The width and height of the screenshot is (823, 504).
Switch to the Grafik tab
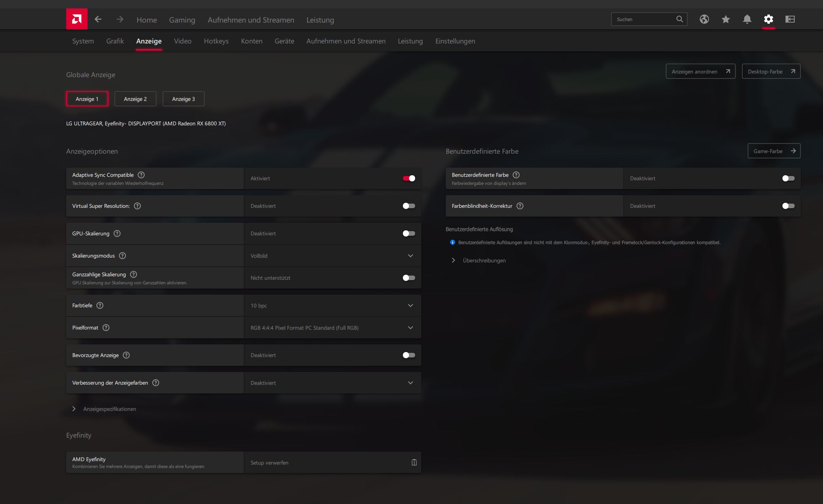click(x=115, y=41)
